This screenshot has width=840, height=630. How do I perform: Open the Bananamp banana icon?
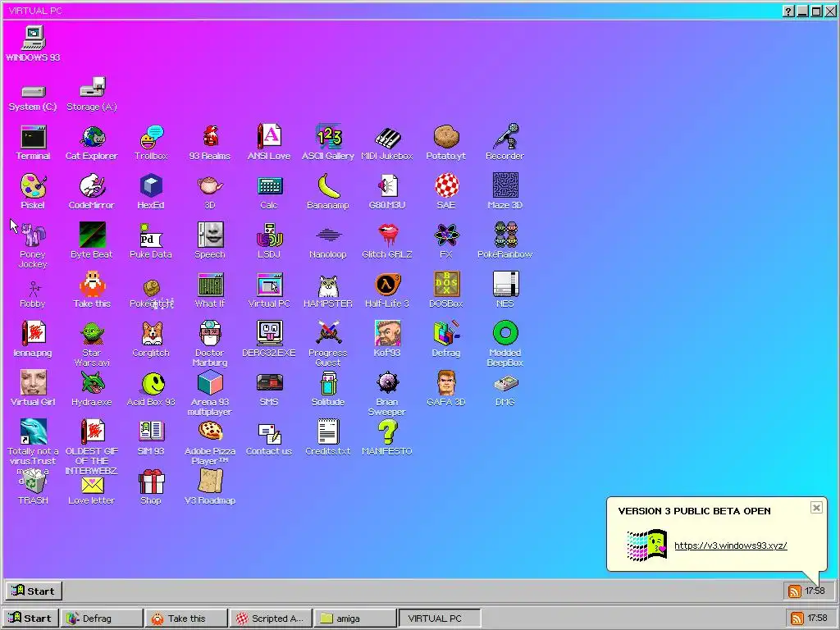click(328, 191)
